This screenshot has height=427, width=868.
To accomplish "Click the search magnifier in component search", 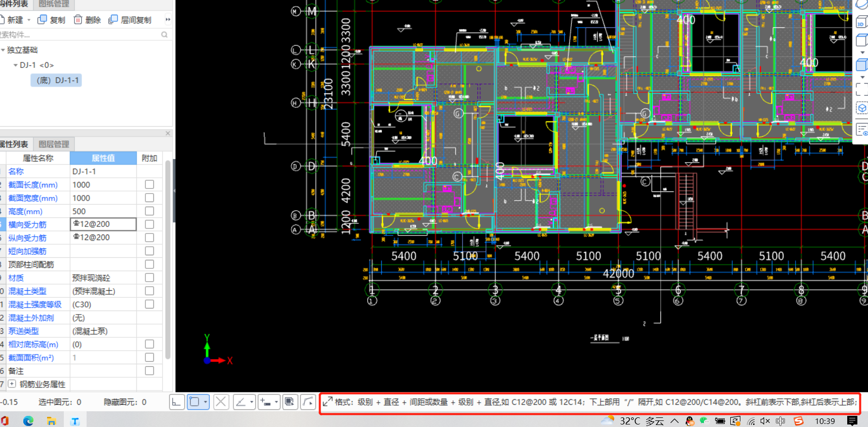I will [x=164, y=34].
